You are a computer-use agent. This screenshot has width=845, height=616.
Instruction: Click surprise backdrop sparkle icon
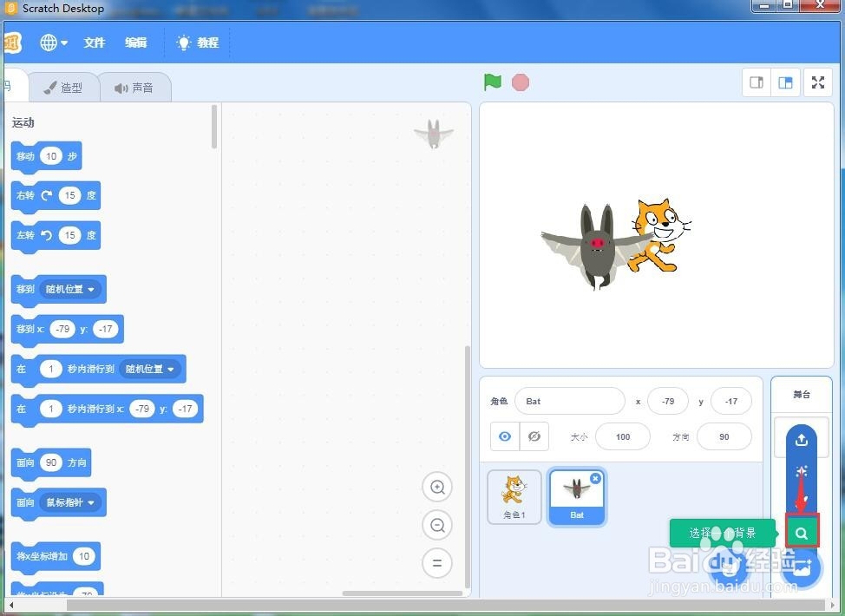tap(802, 472)
